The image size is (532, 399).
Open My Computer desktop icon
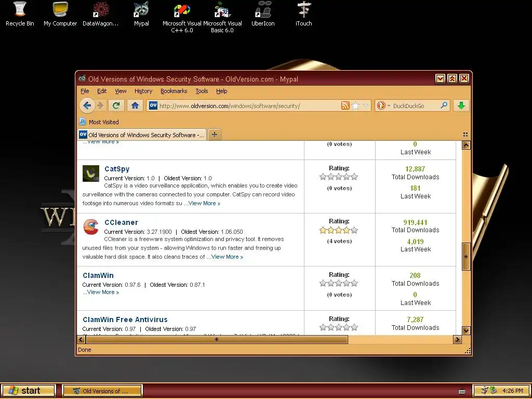click(60, 14)
